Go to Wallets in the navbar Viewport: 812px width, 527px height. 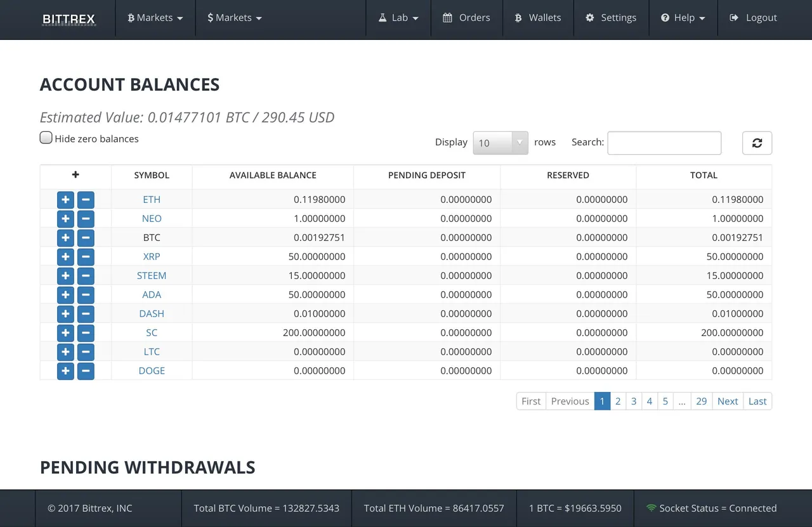pos(538,18)
